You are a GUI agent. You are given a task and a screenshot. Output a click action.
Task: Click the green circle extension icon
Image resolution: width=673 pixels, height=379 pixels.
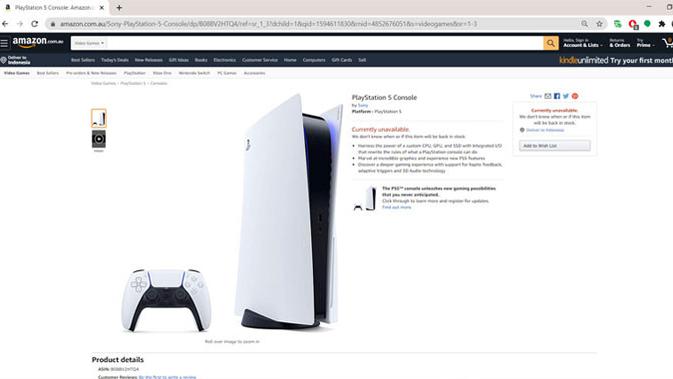(x=647, y=24)
